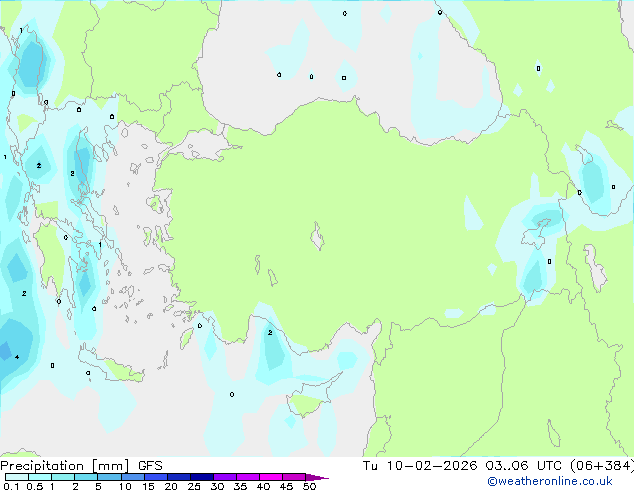634x490 pixels.
Task: Click the 40–45 mm magenta legend swatch
Action: pyautogui.click(x=271, y=477)
